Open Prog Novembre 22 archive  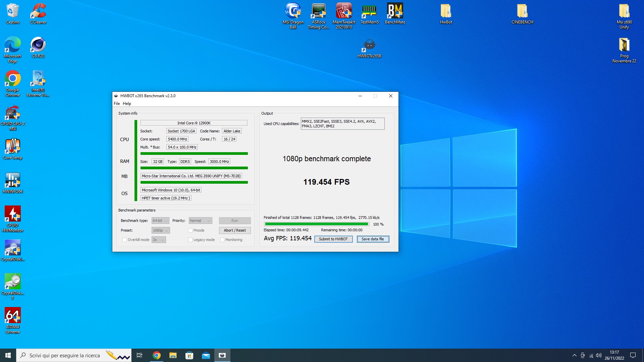point(624,50)
